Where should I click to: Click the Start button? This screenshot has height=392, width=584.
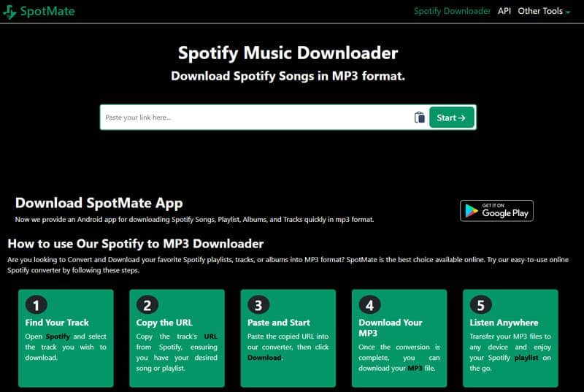[x=451, y=118]
